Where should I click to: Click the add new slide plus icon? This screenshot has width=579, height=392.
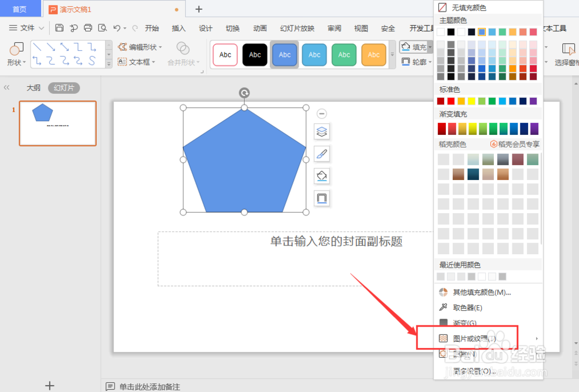49,386
